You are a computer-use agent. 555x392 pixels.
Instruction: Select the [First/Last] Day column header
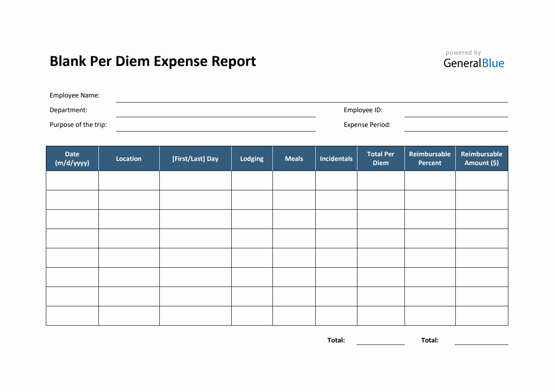pos(195,158)
